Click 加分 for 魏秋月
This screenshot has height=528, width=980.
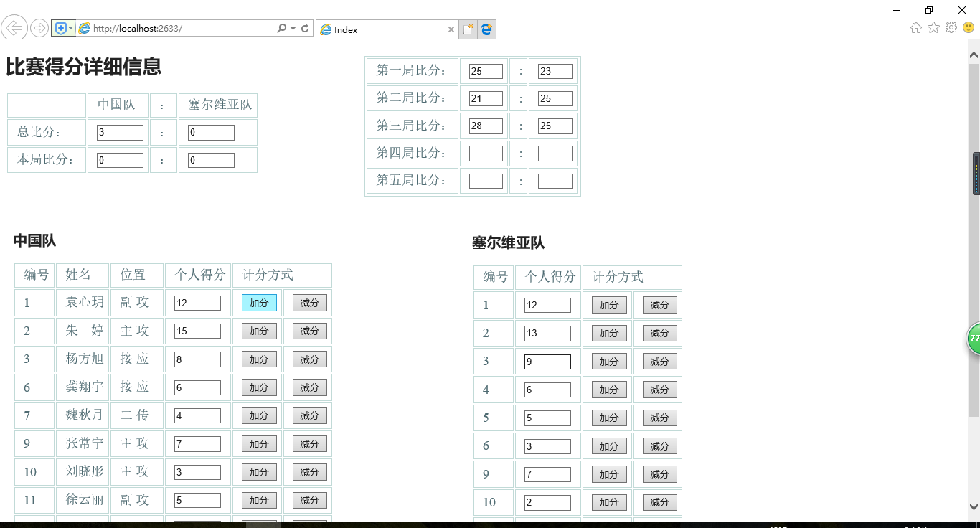(259, 415)
